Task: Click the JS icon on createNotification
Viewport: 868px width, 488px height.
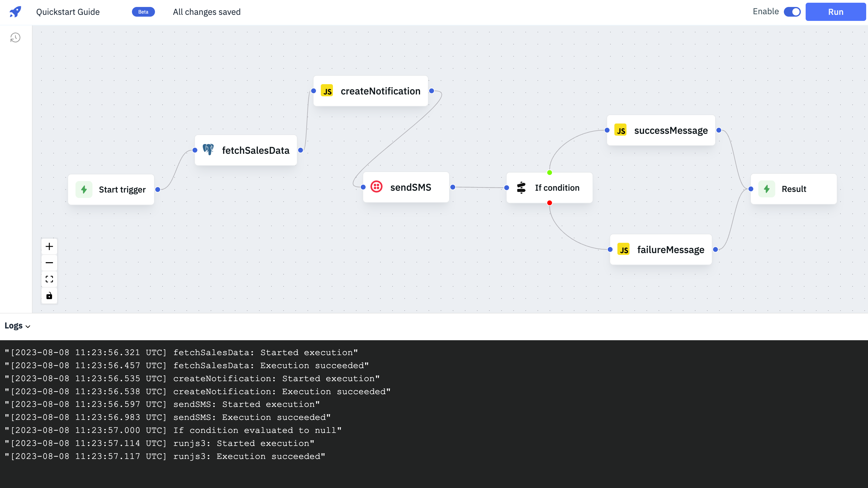Action: tap(327, 91)
